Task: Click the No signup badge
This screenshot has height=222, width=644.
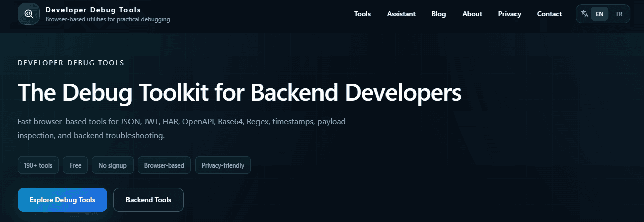Action: point(113,165)
